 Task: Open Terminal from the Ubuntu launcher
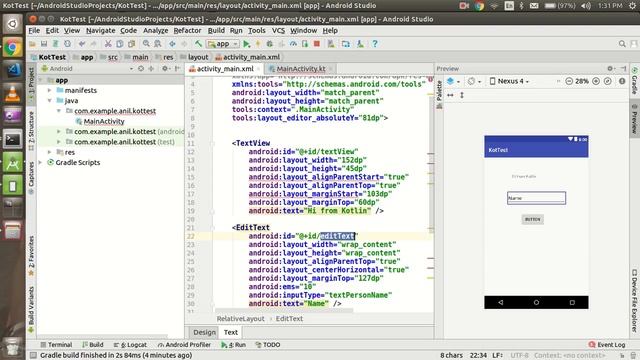coord(13,140)
